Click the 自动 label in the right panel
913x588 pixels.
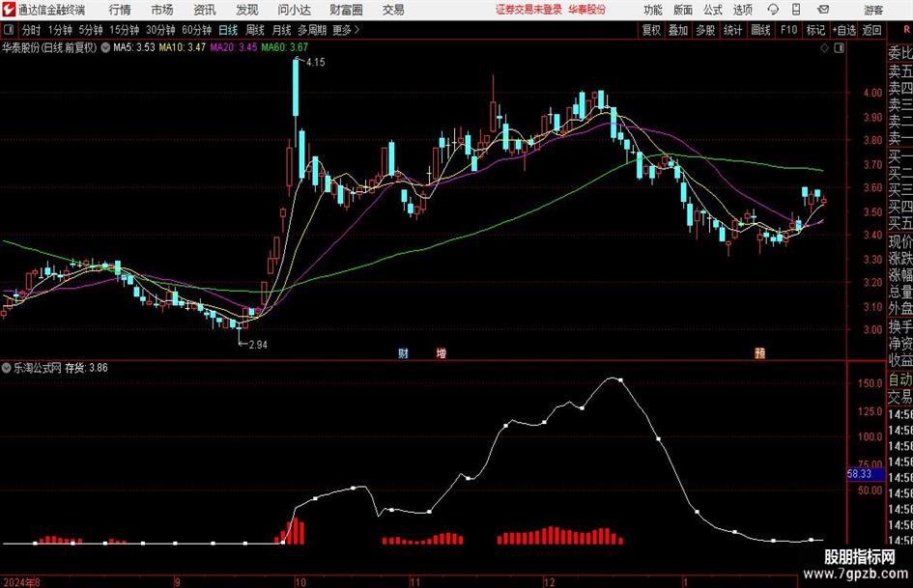click(x=900, y=380)
